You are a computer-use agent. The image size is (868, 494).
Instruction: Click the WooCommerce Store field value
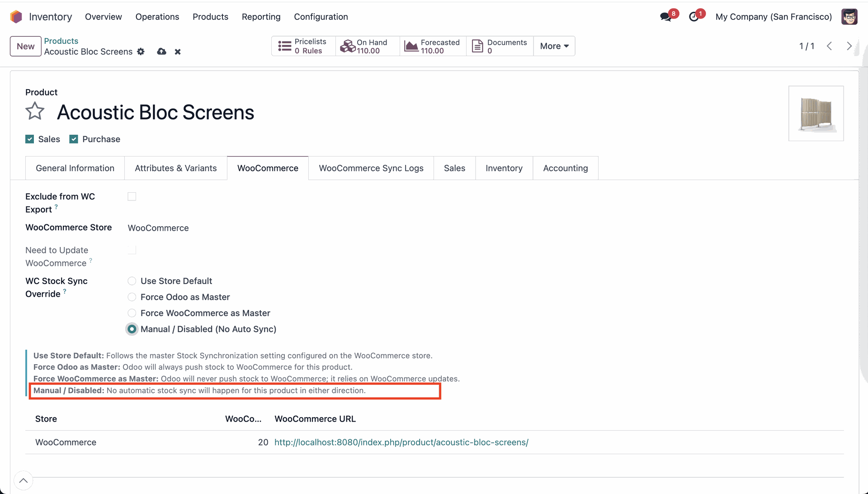158,228
